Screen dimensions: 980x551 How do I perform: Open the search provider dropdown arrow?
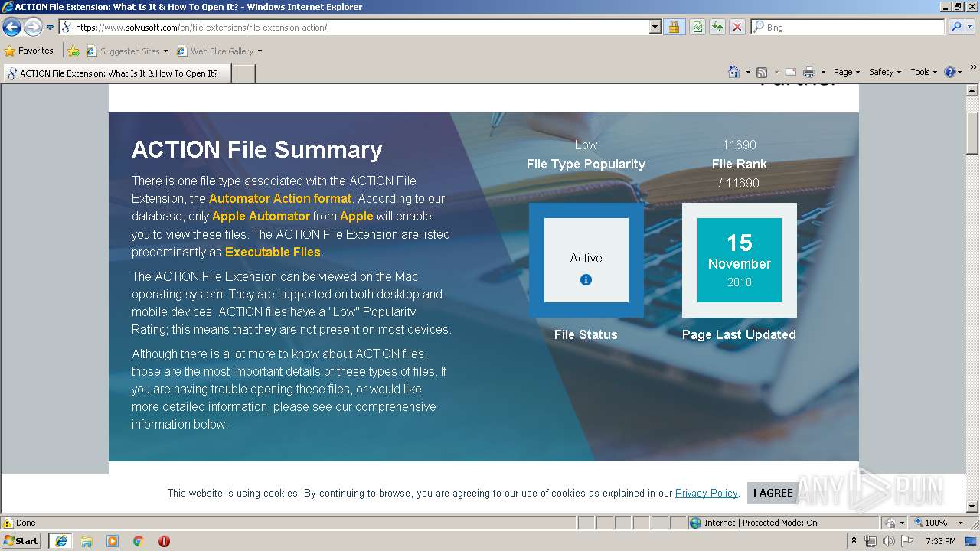point(970,27)
